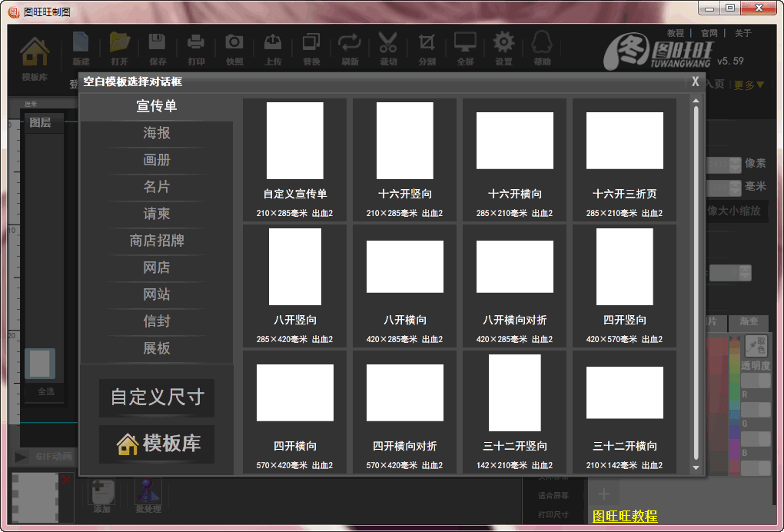Click the 裁切 (Crop) scissors icon
The height and width of the screenshot is (532, 784).
388,46
